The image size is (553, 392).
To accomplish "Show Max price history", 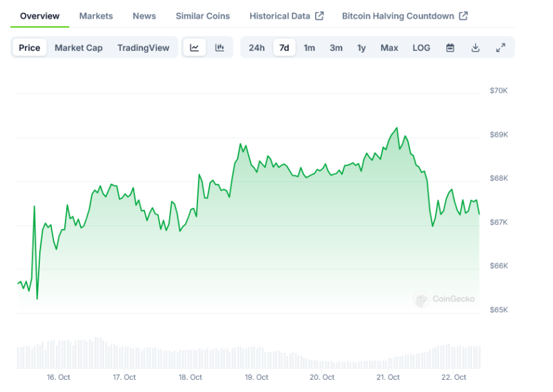I will tap(389, 48).
